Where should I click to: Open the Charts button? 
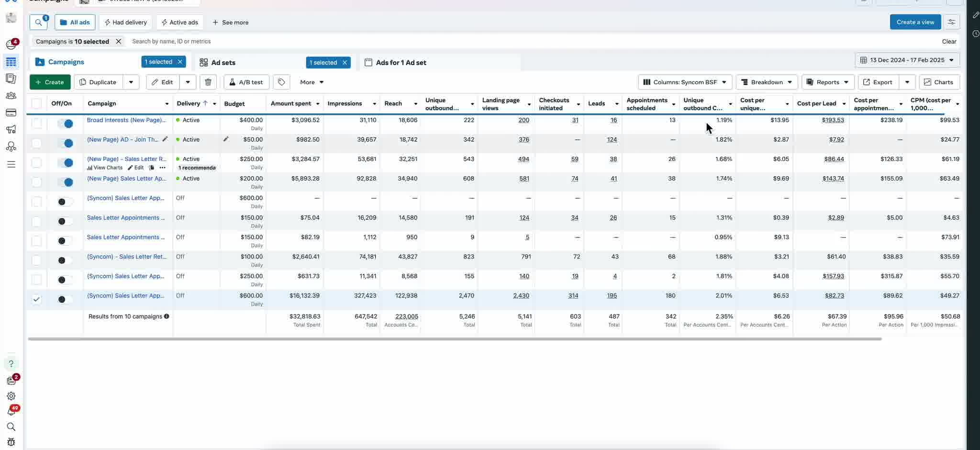point(939,82)
